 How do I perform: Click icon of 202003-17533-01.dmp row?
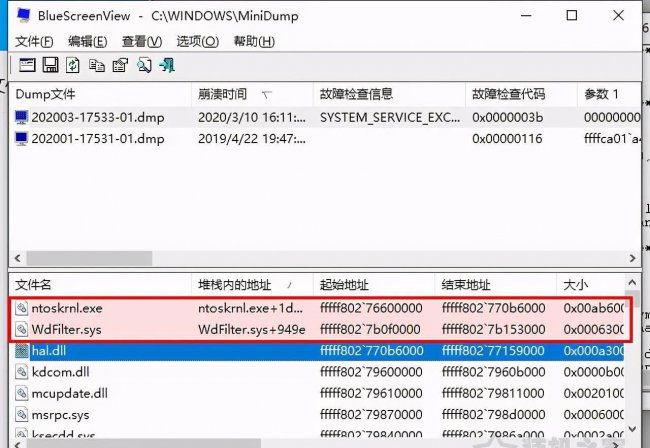(21, 117)
